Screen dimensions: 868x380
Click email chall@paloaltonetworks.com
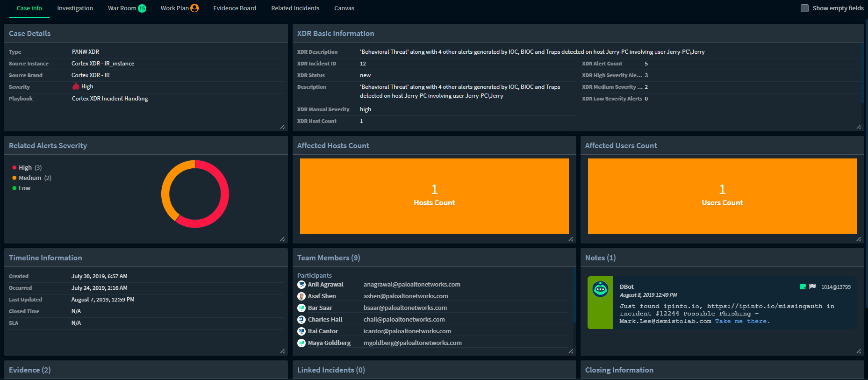tap(404, 319)
